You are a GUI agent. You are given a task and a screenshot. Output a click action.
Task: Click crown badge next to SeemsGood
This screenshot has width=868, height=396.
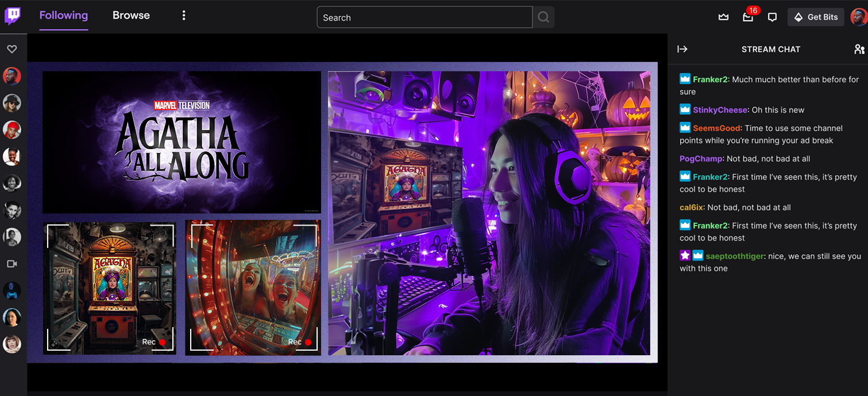click(685, 127)
